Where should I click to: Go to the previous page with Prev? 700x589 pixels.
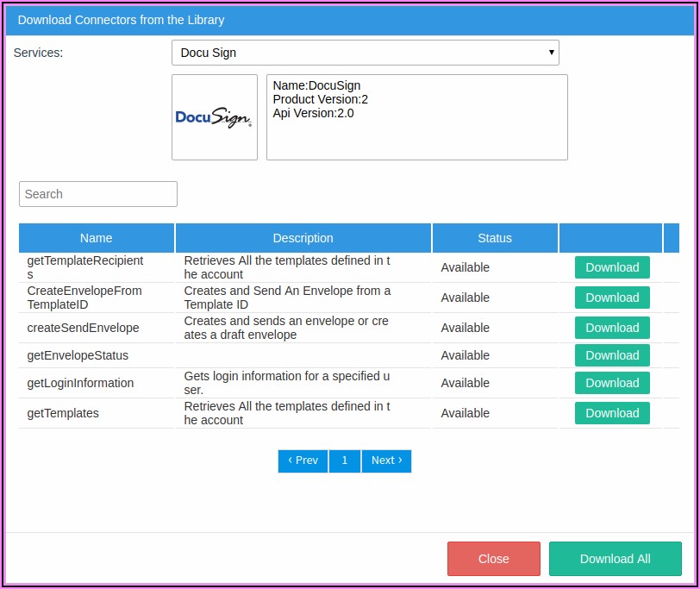click(x=303, y=461)
